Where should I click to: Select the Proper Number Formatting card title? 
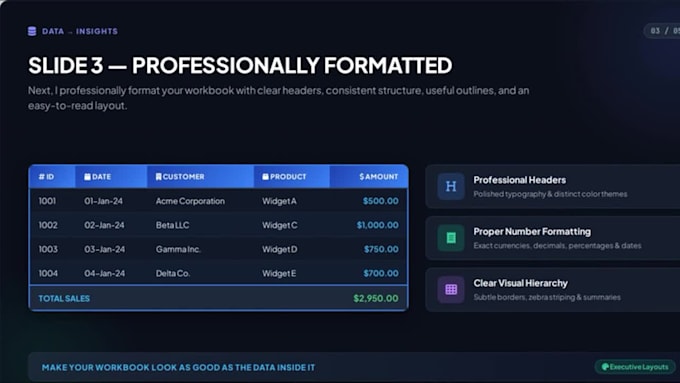(x=532, y=232)
